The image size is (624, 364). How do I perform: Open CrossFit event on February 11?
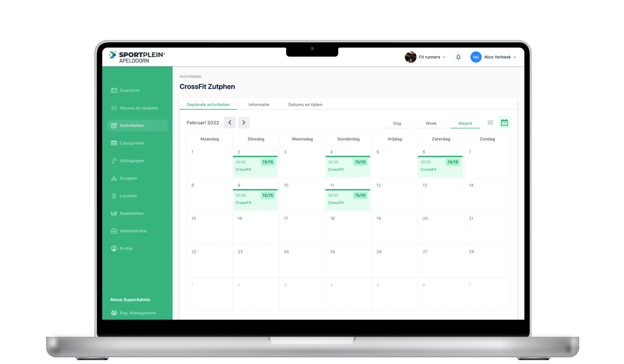pos(348,199)
